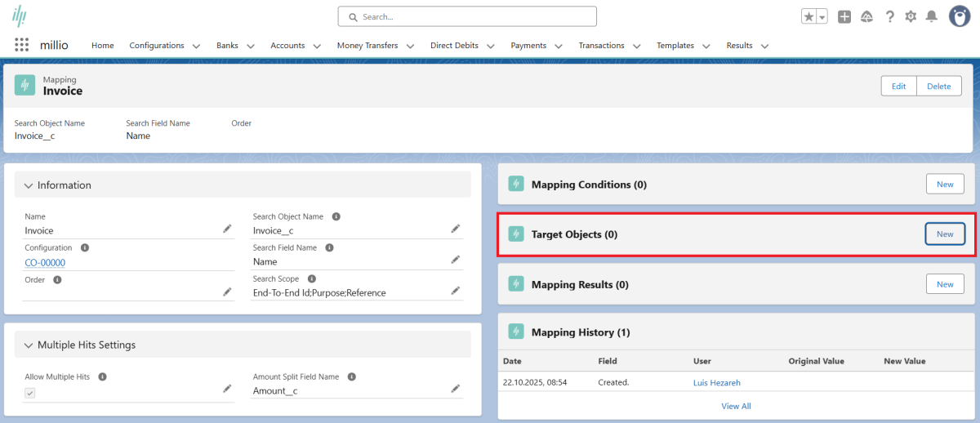This screenshot has width=980, height=423.
Task: Click the Search Scope info icon
Action: 311,279
